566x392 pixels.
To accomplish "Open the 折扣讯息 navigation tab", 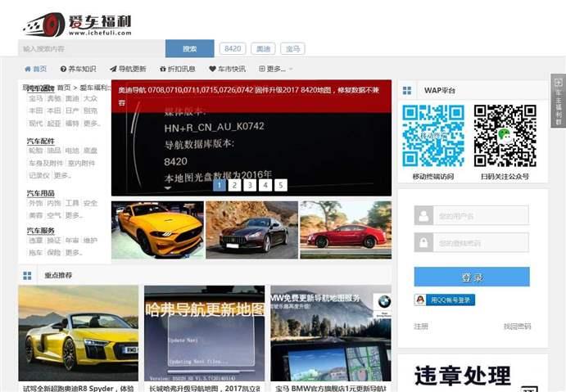I will coord(178,70).
